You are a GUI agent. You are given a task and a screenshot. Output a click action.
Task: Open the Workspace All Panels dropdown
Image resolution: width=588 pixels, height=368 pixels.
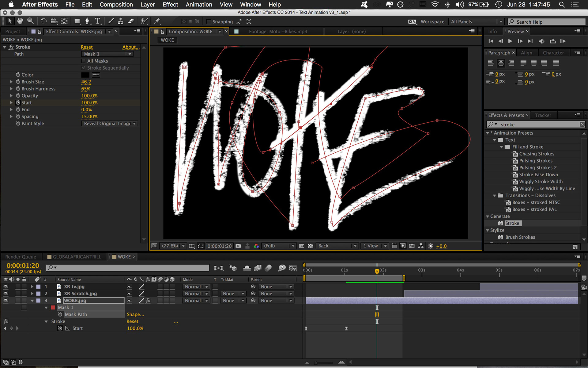(476, 22)
